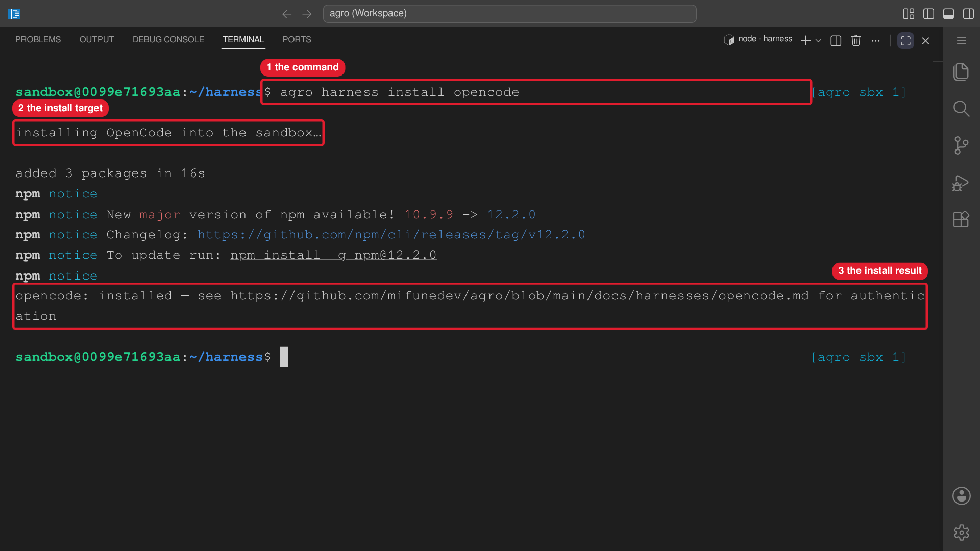
Task: Open terminal panel more actions ellipsis
Action: [x=876, y=41]
